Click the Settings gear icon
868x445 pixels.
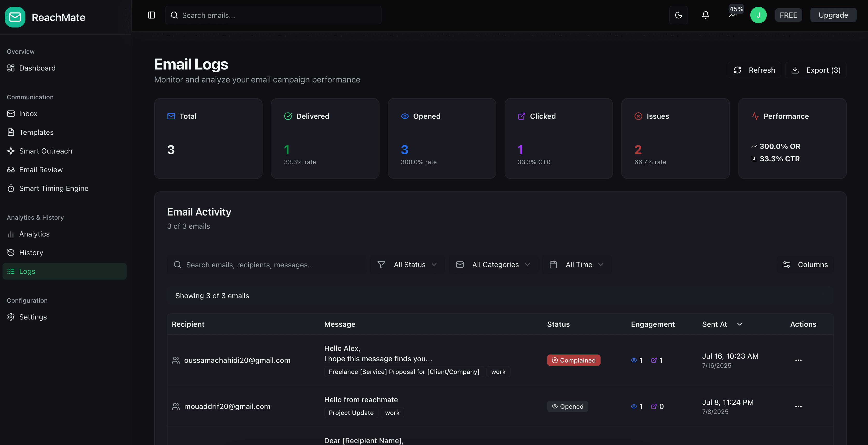pyautogui.click(x=11, y=317)
